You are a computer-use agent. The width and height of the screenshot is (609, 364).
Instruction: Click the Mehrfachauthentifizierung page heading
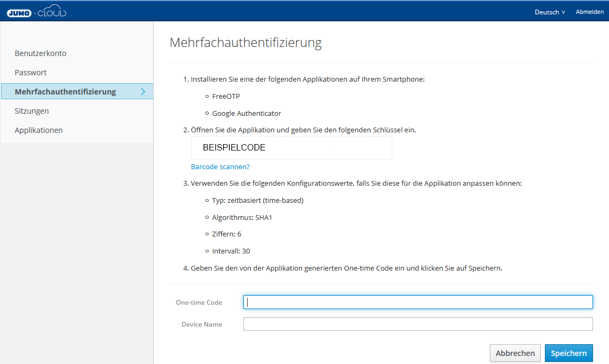[245, 43]
